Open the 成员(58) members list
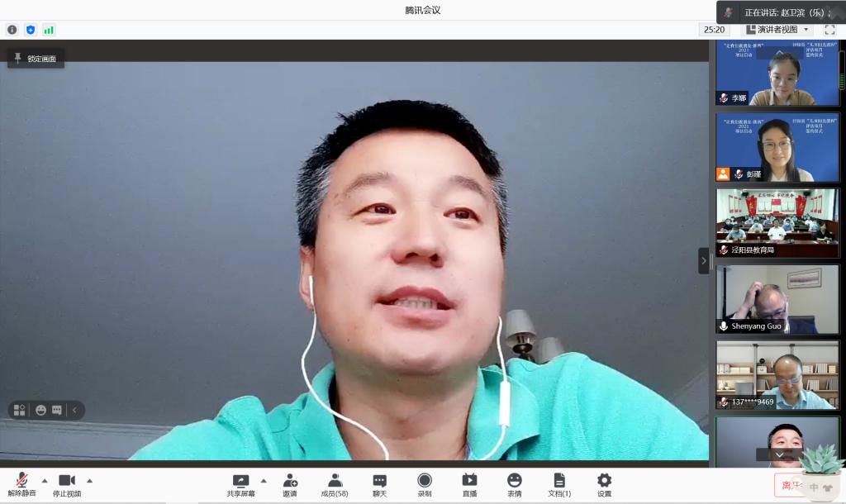This screenshot has width=846, height=504. click(335, 484)
